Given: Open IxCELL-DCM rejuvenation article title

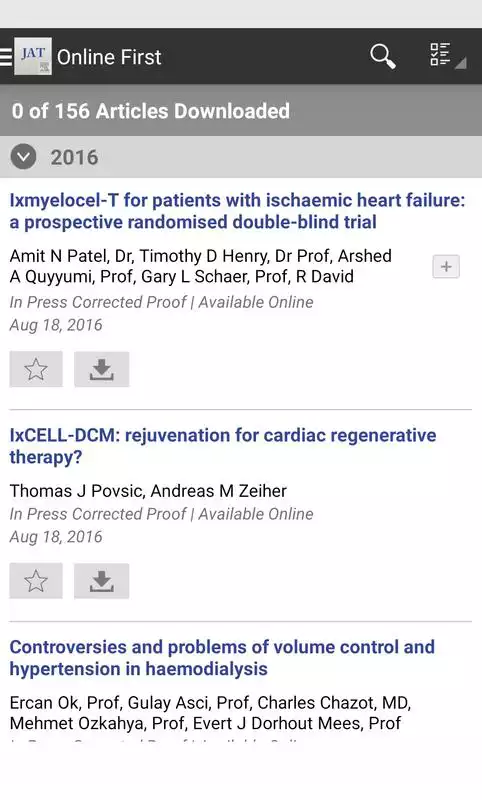Looking at the screenshot, I should coord(223,446).
